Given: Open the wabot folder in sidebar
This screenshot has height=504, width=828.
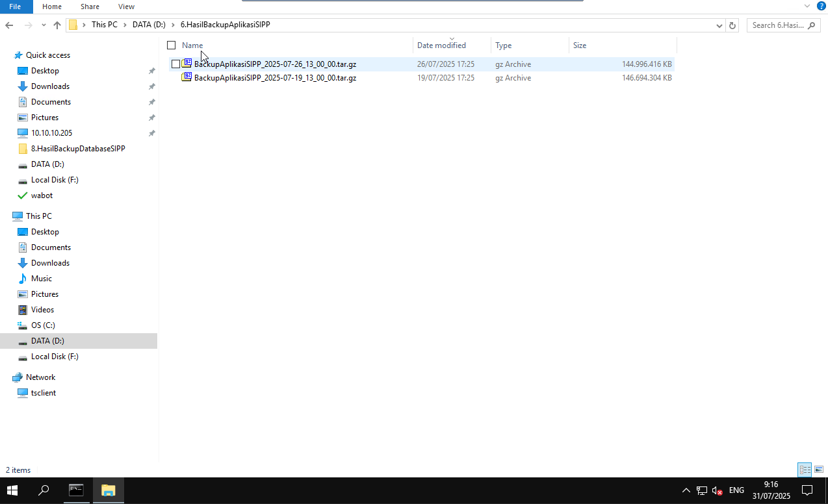Looking at the screenshot, I should click(42, 195).
